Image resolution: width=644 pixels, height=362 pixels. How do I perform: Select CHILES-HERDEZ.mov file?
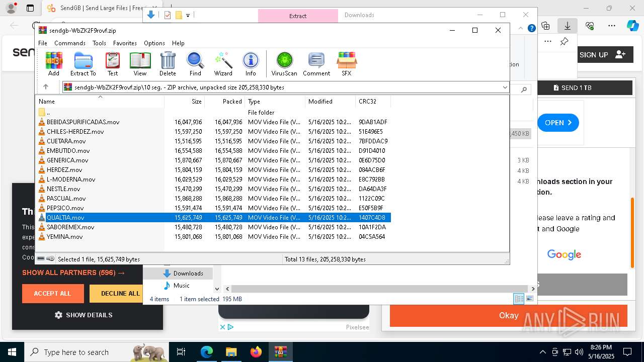tap(75, 132)
